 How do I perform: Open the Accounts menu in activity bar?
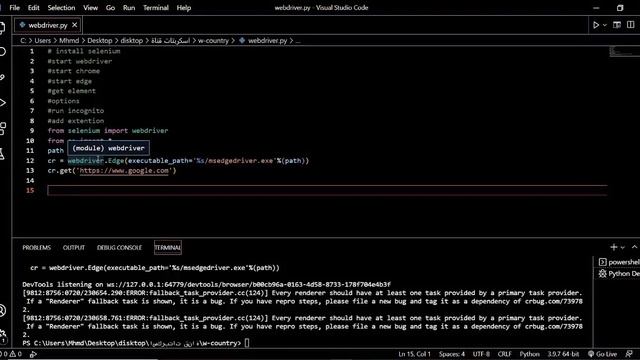coord(2,311)
